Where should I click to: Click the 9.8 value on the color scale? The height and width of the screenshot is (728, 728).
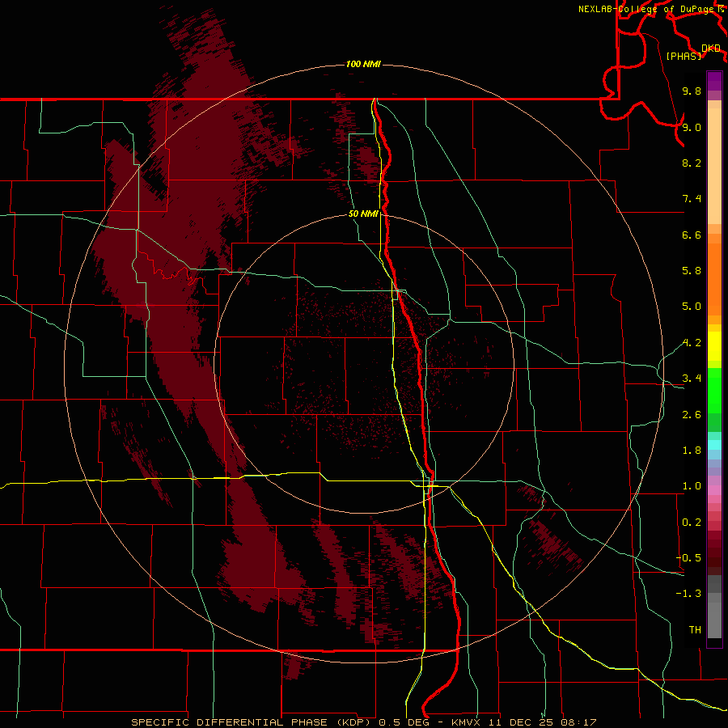click(x=692, y=91)
